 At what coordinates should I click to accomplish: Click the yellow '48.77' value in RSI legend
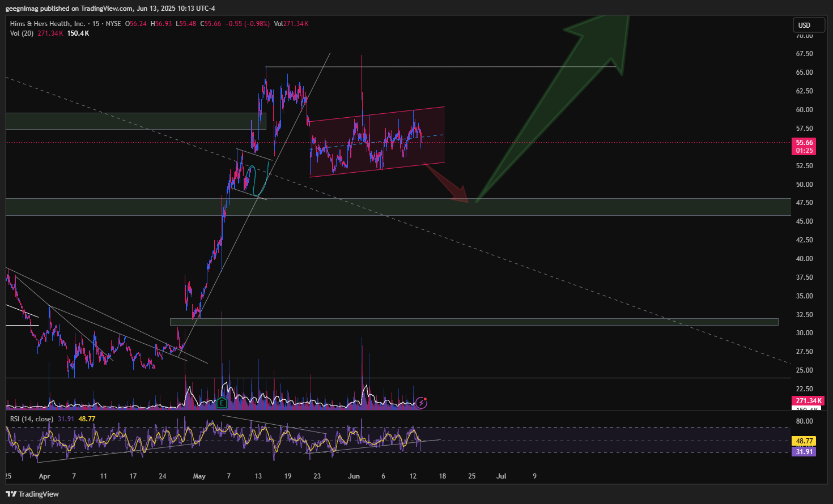coord(87,419)
